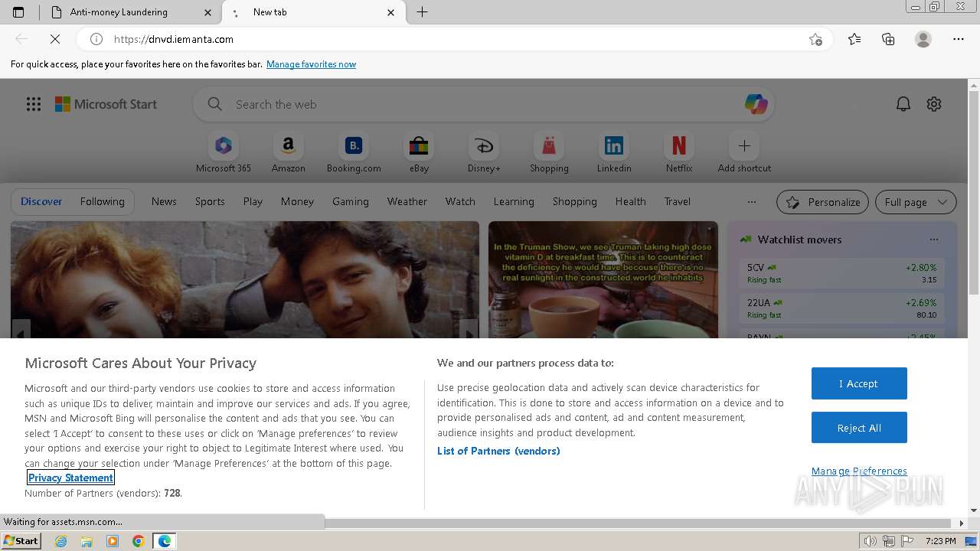Select the Discover feed tab
This screenshot has height=551, width=980.
click(x=41, y=201)
